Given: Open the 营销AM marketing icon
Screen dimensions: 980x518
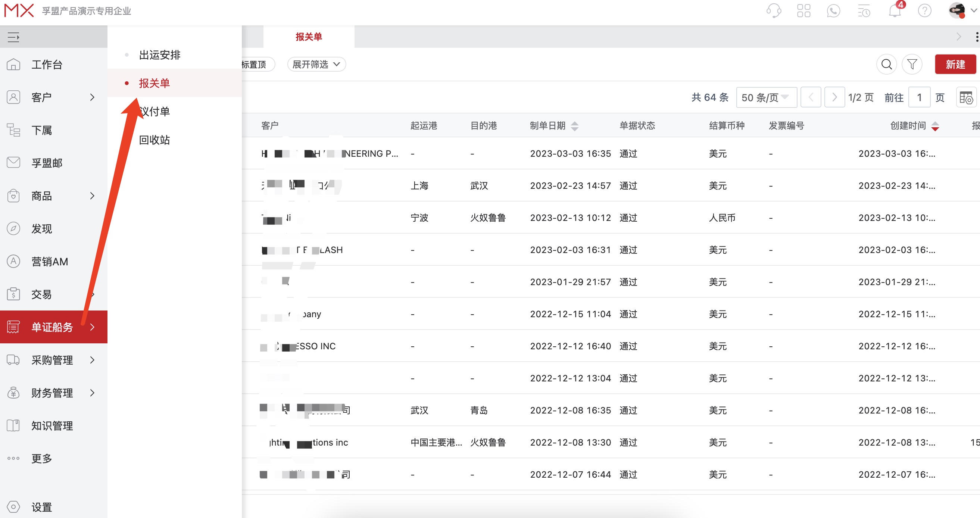Looking at the screenshot, I should [13, 261].
